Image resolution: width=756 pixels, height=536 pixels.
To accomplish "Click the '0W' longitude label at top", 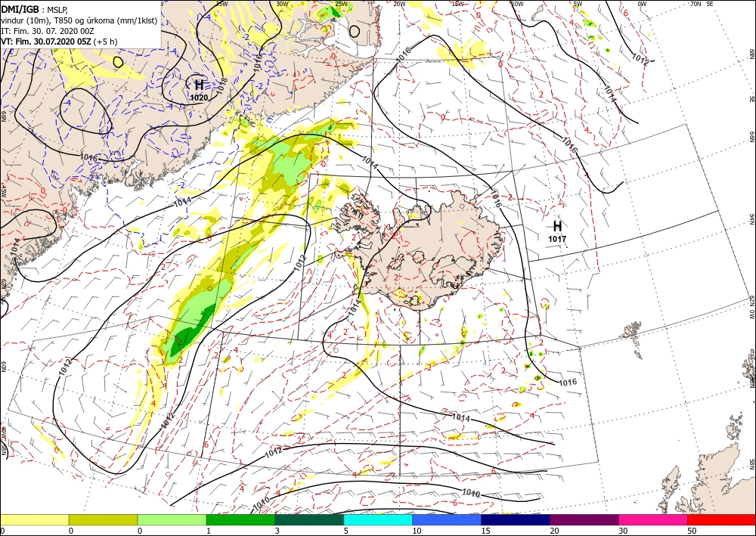I will pos(642,4).
